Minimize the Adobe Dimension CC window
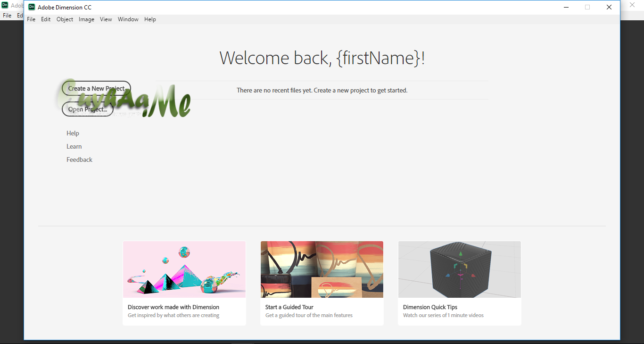Screen dimensions: 644x344 [x=566, y=7]
